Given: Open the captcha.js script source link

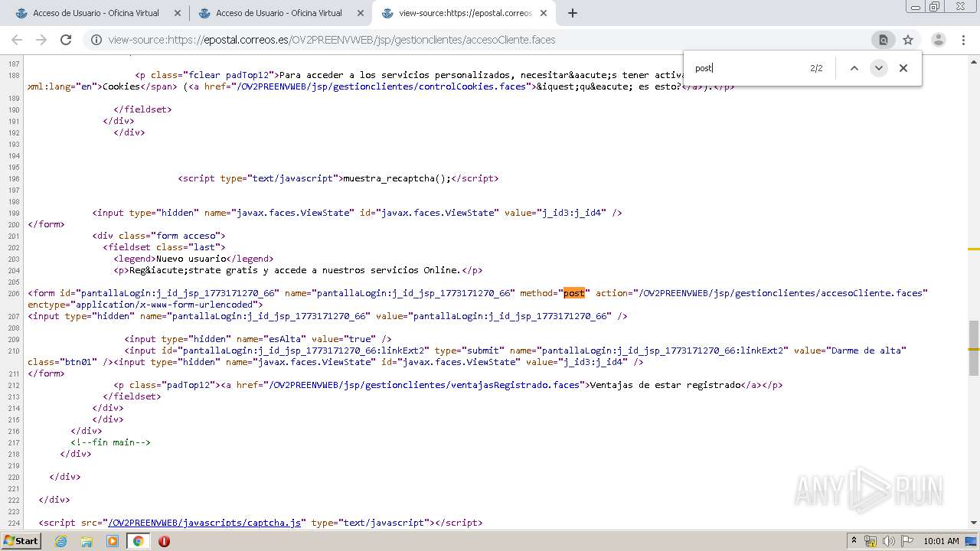Looking at the screenshot, I should 204,523.
